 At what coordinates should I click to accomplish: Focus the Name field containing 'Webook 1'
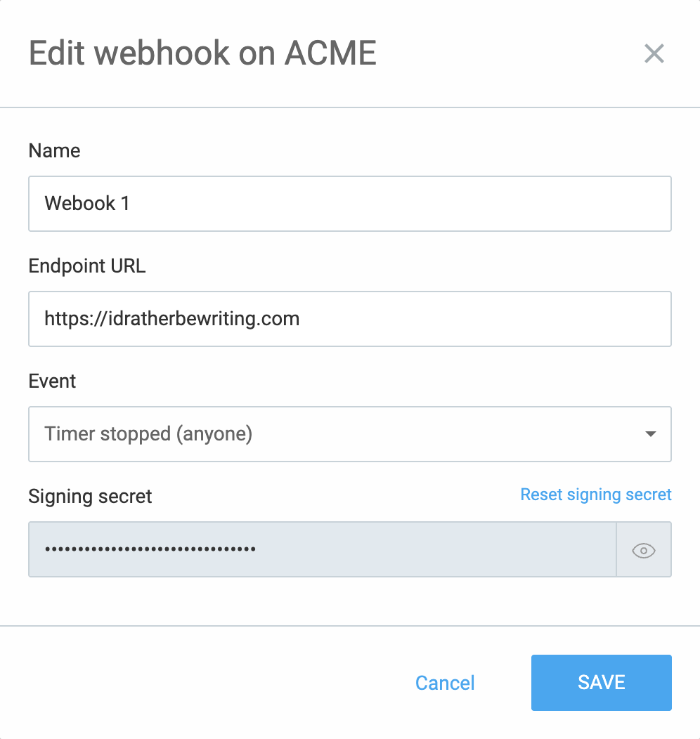[350, 204]
